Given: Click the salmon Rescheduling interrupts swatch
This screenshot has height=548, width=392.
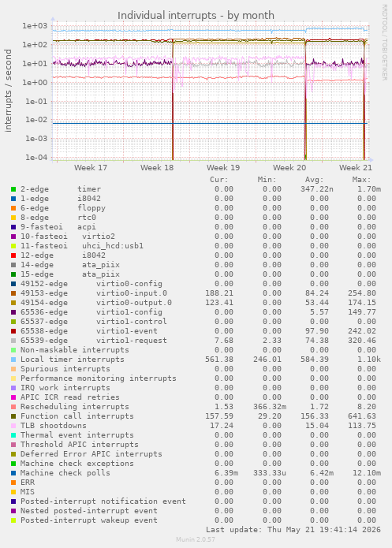Looking at the screenshot, I should click(x=13, y=407).
